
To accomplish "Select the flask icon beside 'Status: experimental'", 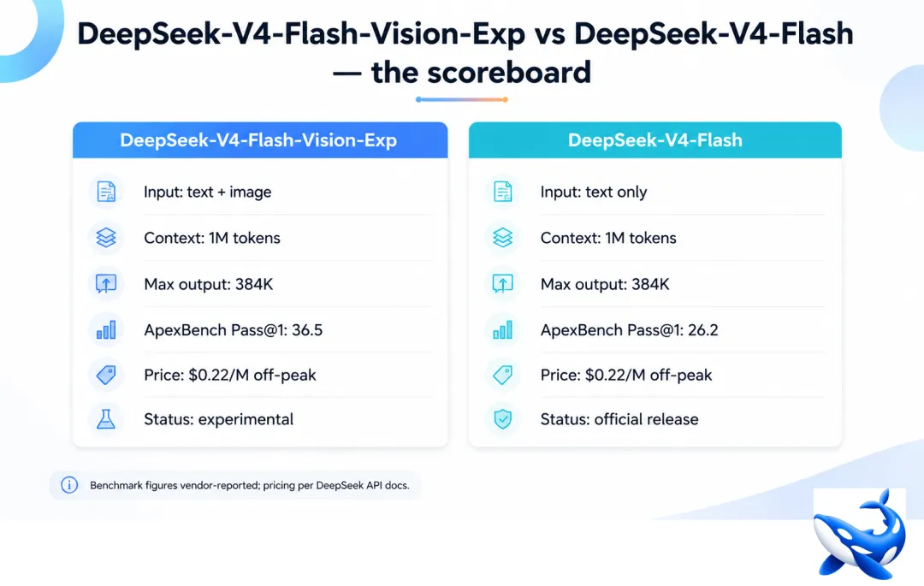I will [x=106, y=419].
